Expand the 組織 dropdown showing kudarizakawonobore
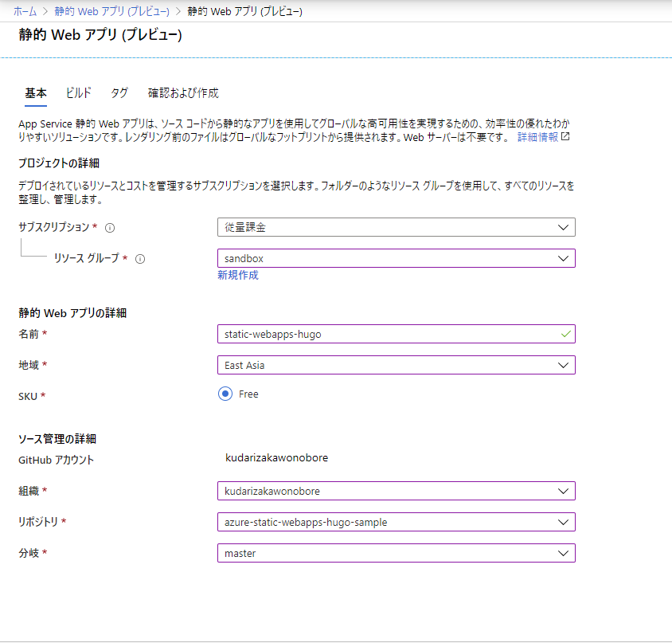672x643 pixels. click(396, 491)
